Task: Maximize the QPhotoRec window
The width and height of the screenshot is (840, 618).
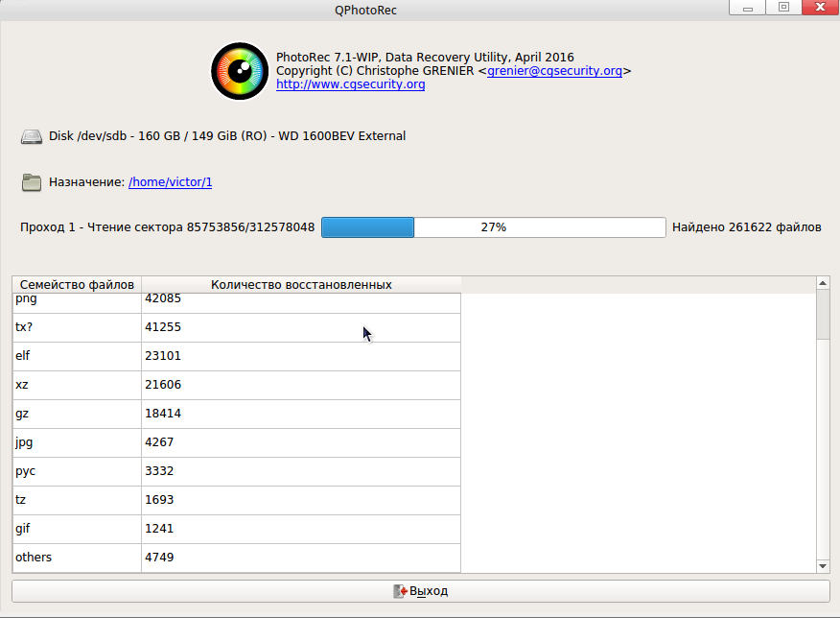Action: [x=783, y=8]
